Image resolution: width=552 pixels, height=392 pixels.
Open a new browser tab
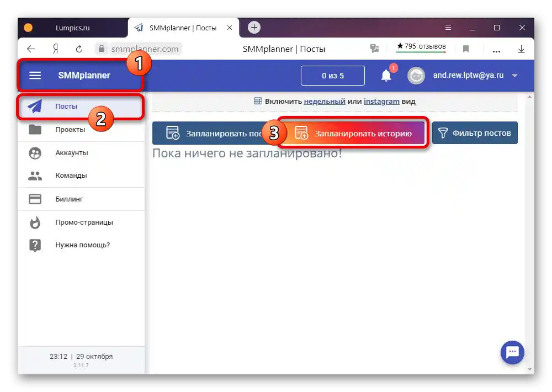pyautogui.click(x=254, y=27)
